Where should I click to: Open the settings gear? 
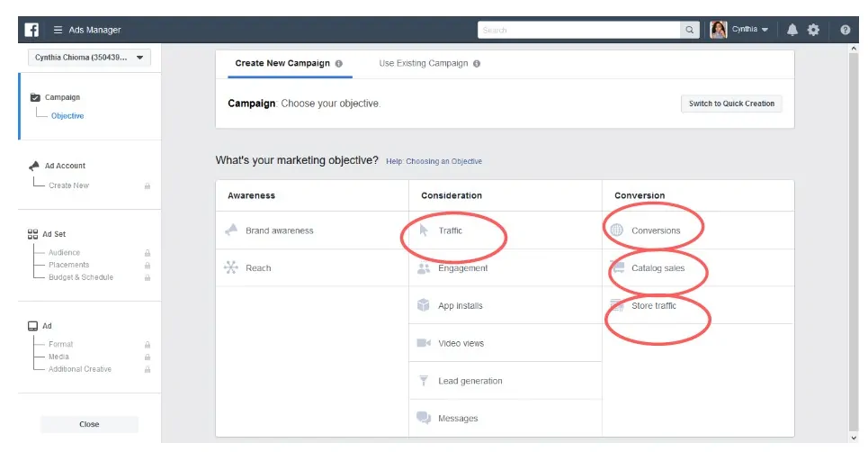click(813, 30)
